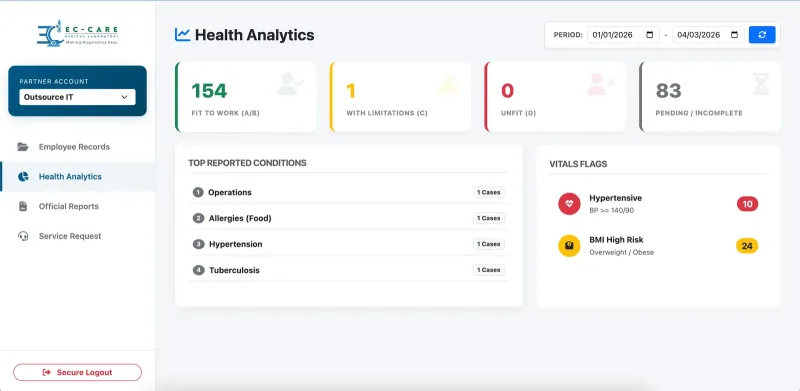Click the document icon beside Official Reports
The image size is (800, 391).
coord(23,206)
